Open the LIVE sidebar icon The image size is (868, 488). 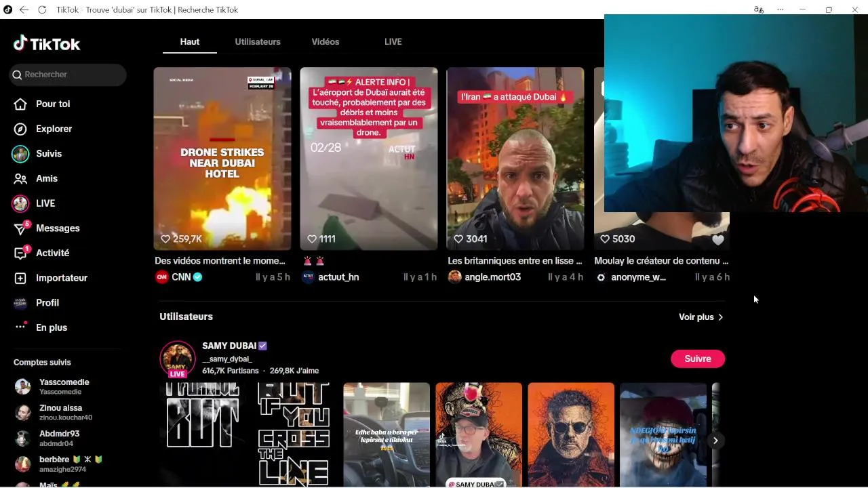tap(20, 203)
